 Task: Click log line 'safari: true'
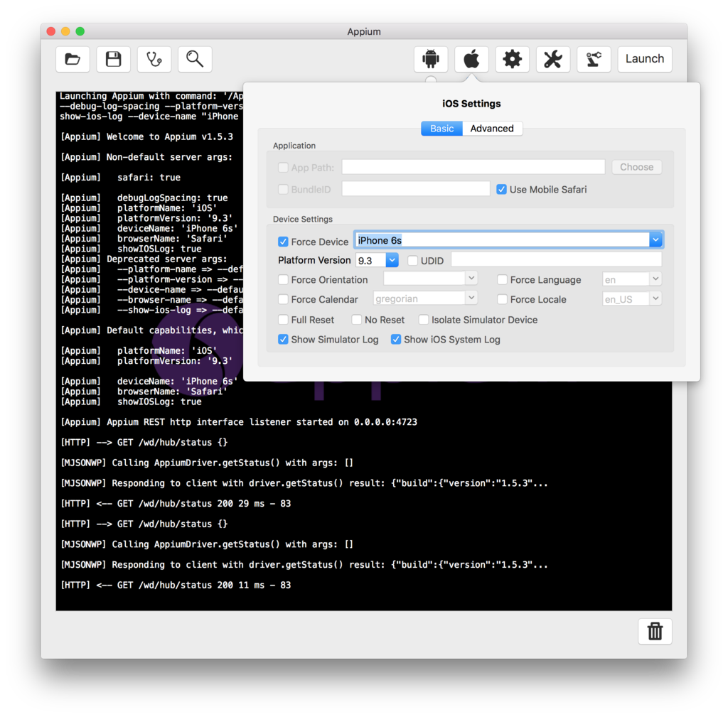pos(149,178)
